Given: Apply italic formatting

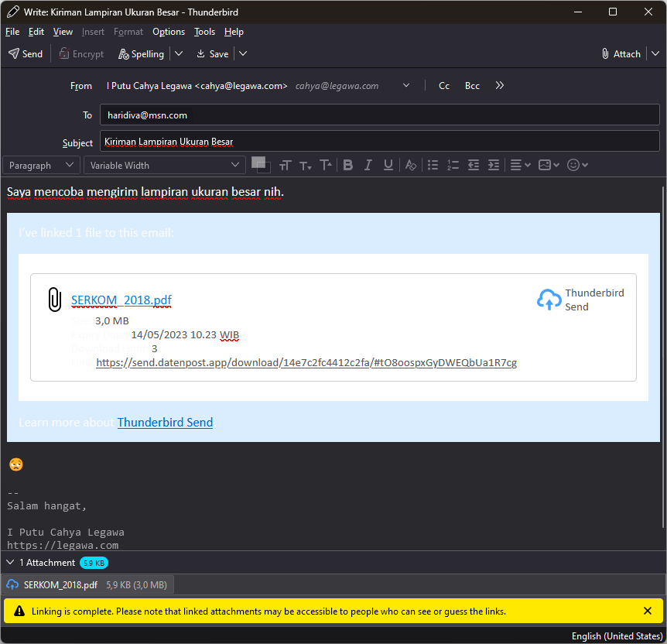Looking at the screenshot, I should pos(368,165).
